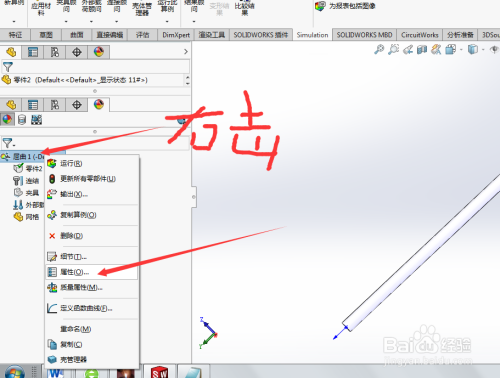The image size is (500, 378).
Task: Open ConfigurationManager tab in the upper panel
Action: (x=55, y=52)
